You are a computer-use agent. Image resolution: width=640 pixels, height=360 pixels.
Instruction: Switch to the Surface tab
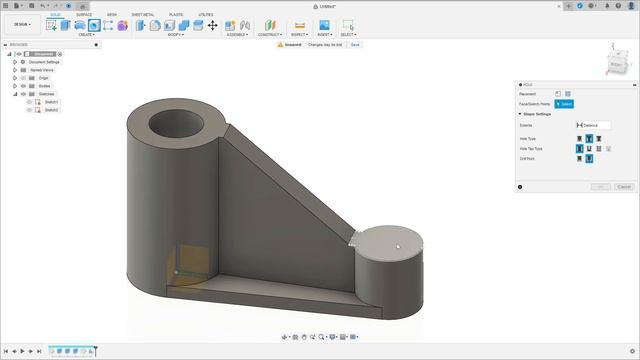click(x=84, y=15)
